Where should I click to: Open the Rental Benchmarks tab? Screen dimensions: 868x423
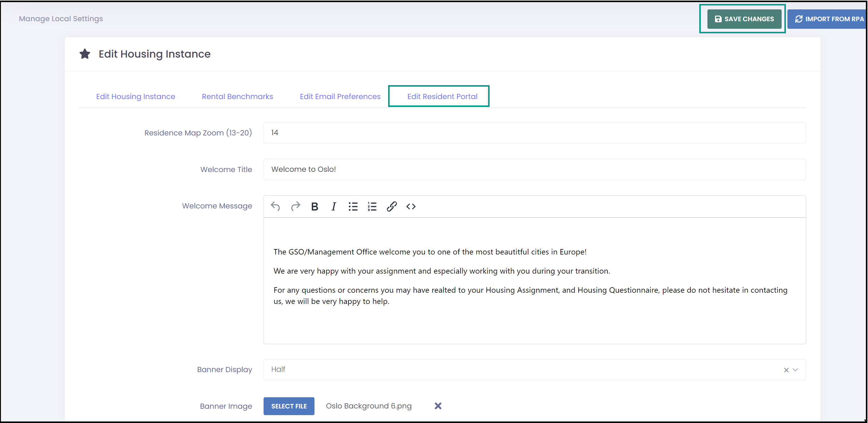pos(238,96)
